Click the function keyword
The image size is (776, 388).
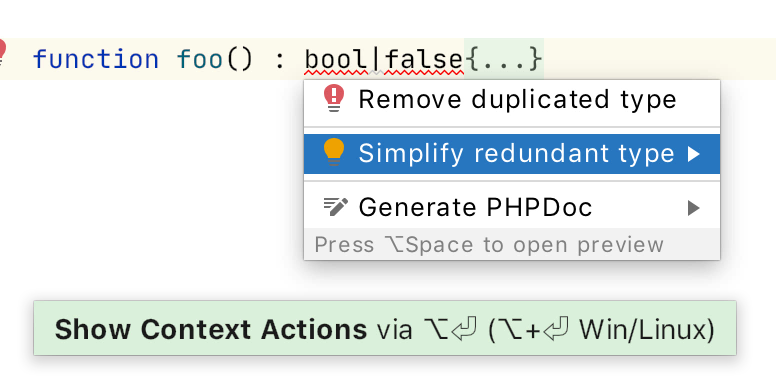click(x=96, y=59)
